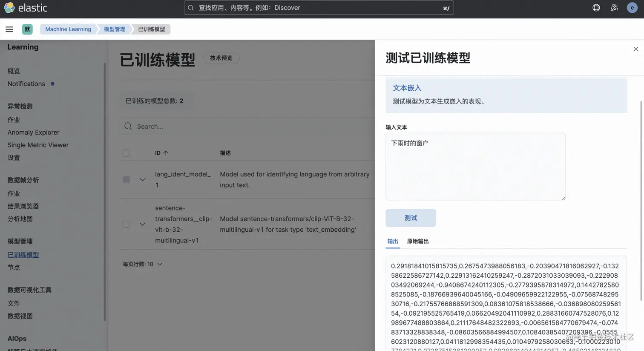
Task: Toggle the select-all checkbox in the table header
Action: (x=126, y=152)
